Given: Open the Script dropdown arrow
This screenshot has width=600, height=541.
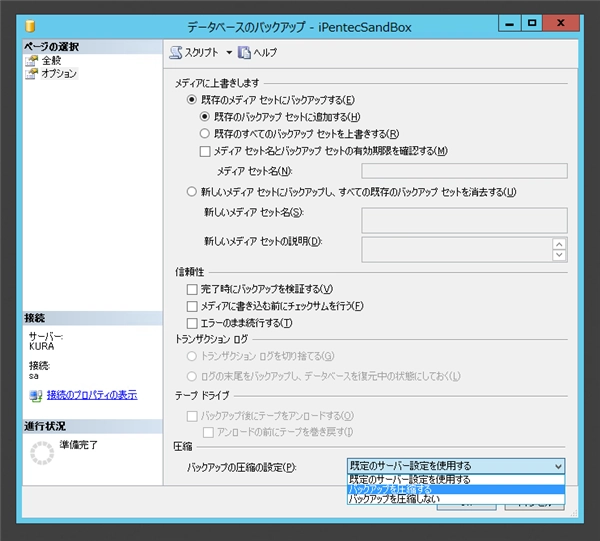Looking at the screenshot, I should click(229, 52).
